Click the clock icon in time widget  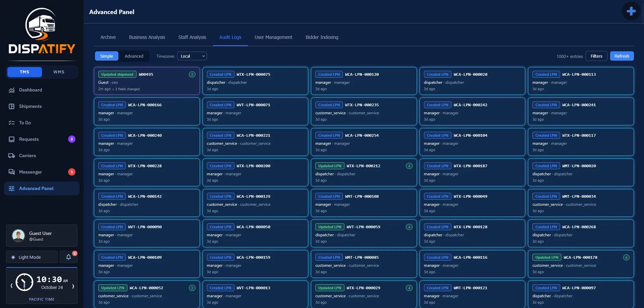pyautogui.click(x=24, y=282)
